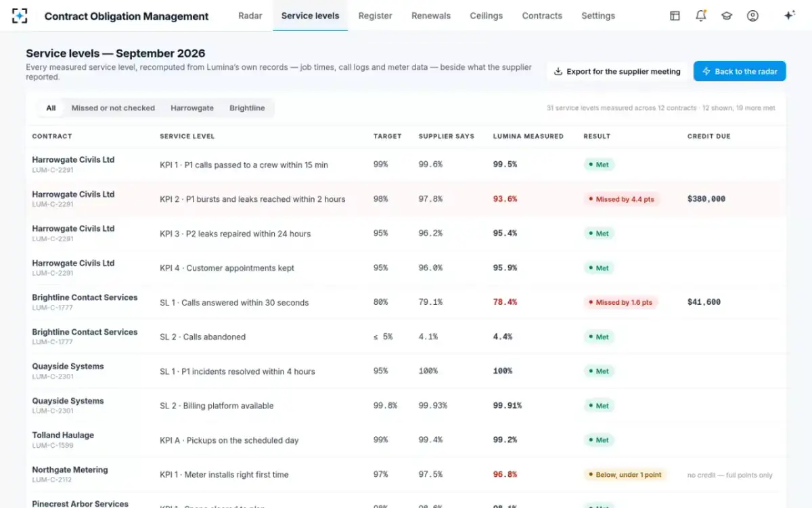The image size is (812, 508).
Task: Click the Credit Due column header
Action: click(709, 136)
